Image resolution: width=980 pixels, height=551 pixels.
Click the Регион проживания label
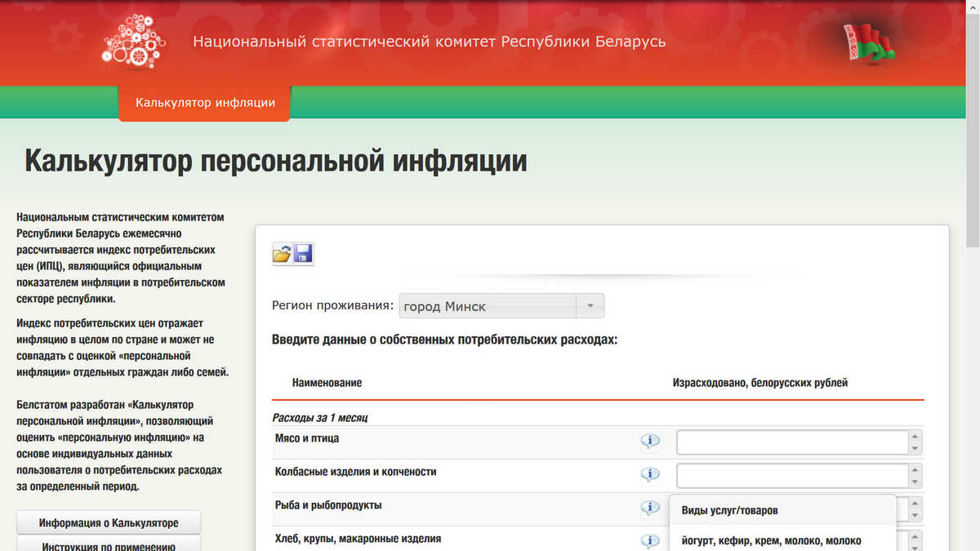pyautogui.click(x=333, y=306)
